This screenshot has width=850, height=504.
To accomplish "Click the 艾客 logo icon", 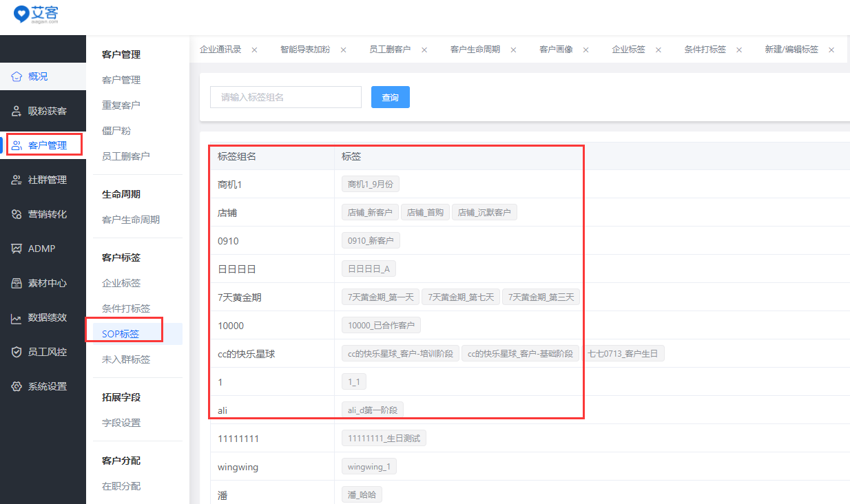I will (22, 13).
